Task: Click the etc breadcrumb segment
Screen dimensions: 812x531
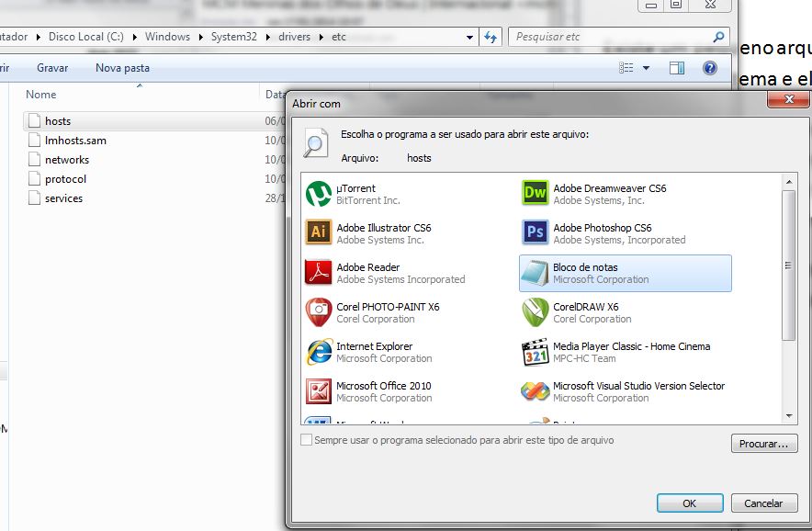Action: point(339,37)
